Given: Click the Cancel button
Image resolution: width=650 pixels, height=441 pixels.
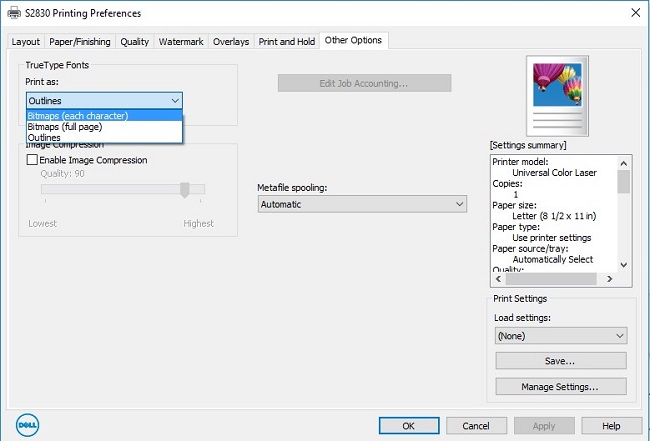Looking at the screenshot, I should (x=476, y=426).
